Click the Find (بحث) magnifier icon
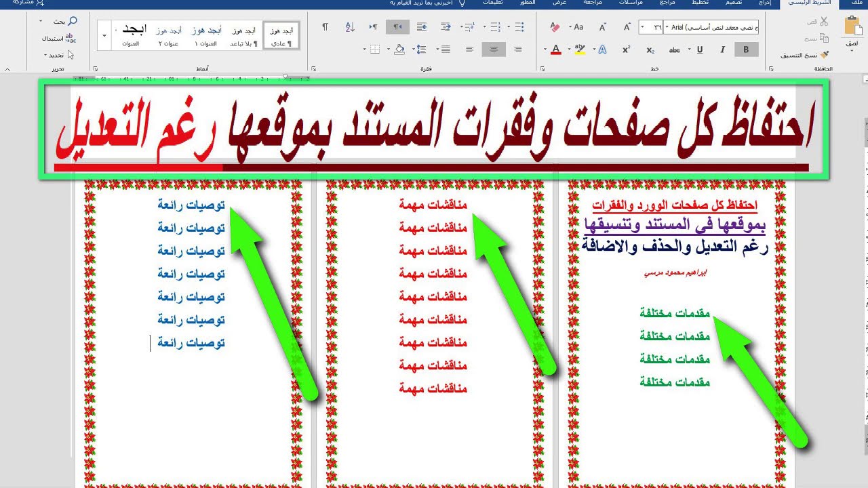Image resolution: width=868 pixels, height=488 pixels. pyautogui.click(x=72, y=22)
